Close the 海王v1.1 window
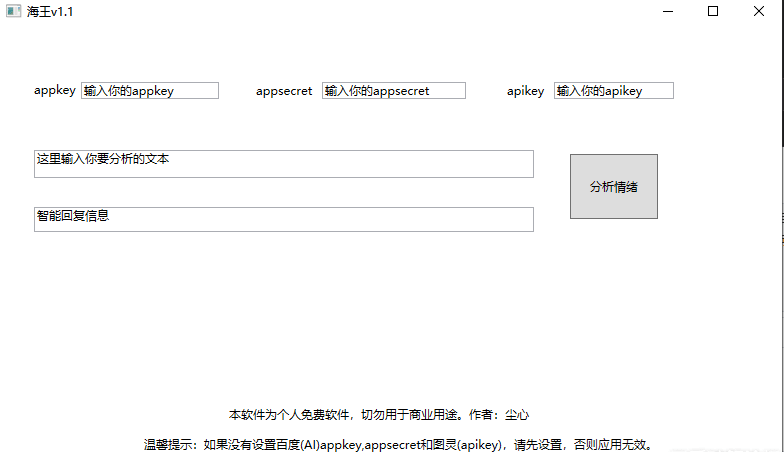 (x=759, y=12)
